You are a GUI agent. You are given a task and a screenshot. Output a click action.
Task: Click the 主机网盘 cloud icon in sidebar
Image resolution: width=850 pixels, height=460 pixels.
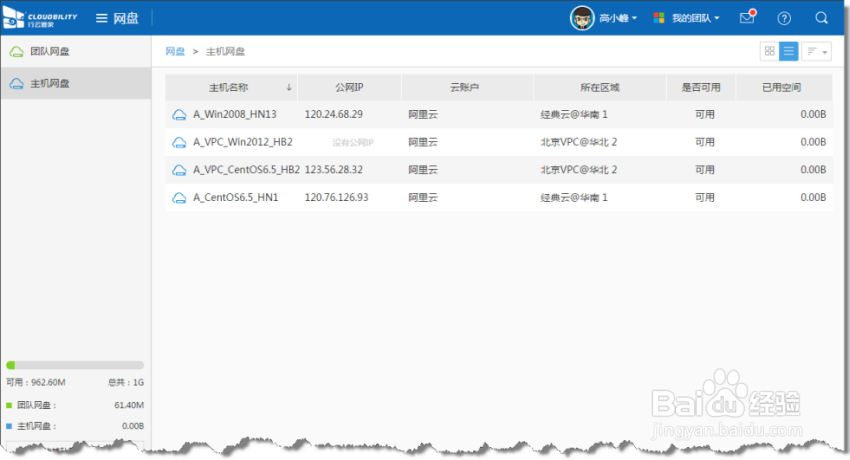tap(17, 83)
